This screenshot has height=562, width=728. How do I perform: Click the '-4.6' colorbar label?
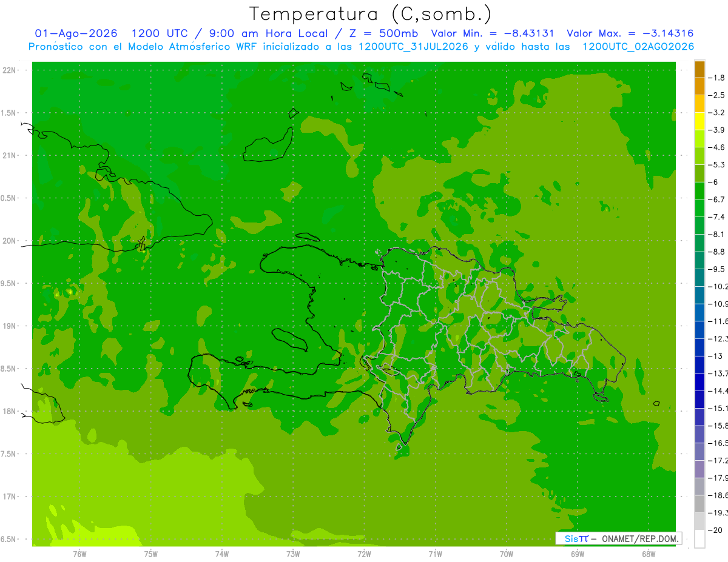[x=717, y=147]
